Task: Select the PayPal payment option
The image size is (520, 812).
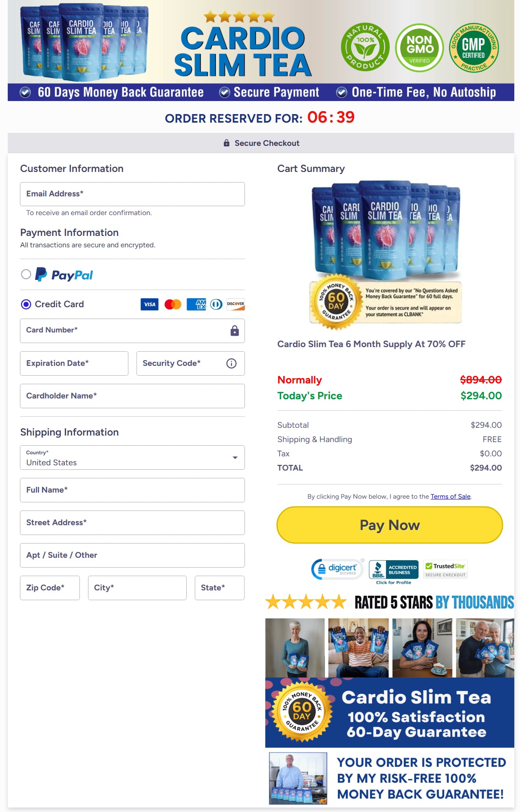Action: (x=26, y=275)
